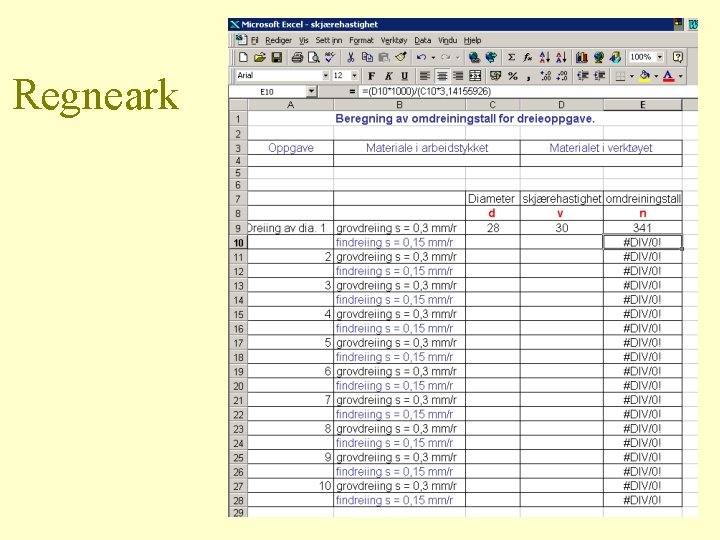Apply Currency style icon

[x=495, y=76]
